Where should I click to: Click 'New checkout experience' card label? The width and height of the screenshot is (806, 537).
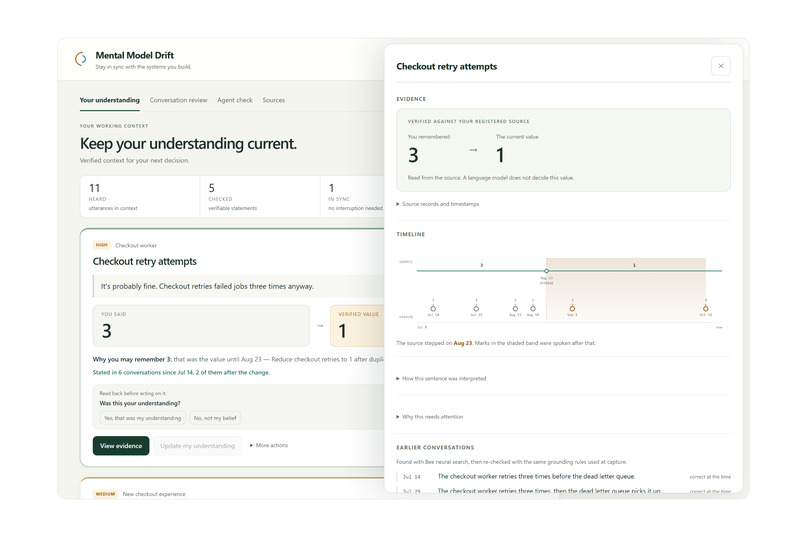click(x=154, y=494)
